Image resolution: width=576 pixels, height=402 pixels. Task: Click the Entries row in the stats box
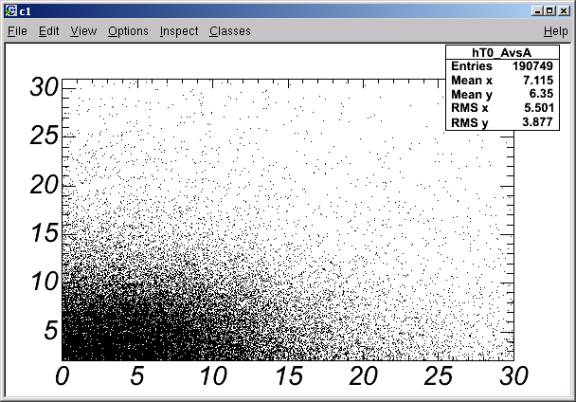pyautogui.click(x=502, y=66)
